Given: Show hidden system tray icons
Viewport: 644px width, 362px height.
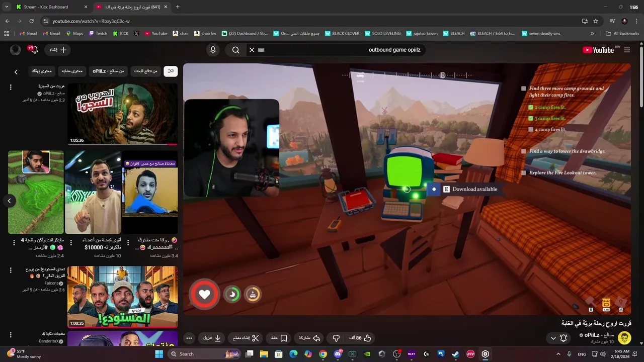Looking at the screenshot, I should (558, 354).
